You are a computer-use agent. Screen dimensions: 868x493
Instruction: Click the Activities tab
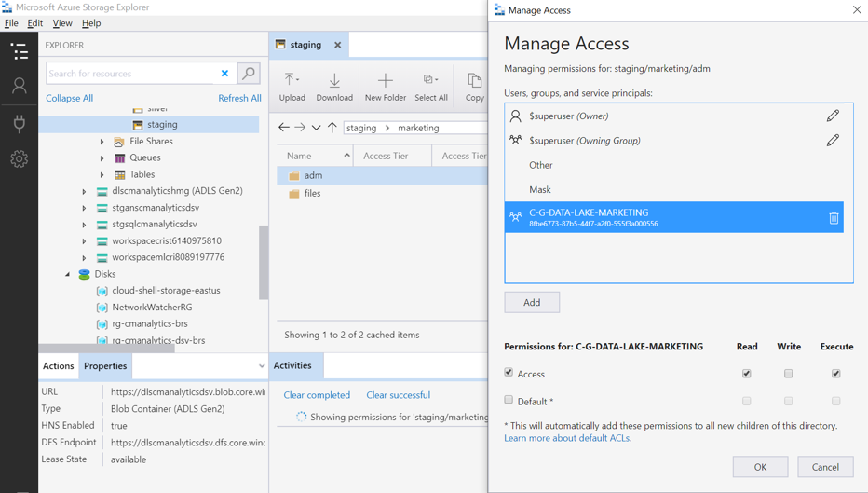[292, 365]
